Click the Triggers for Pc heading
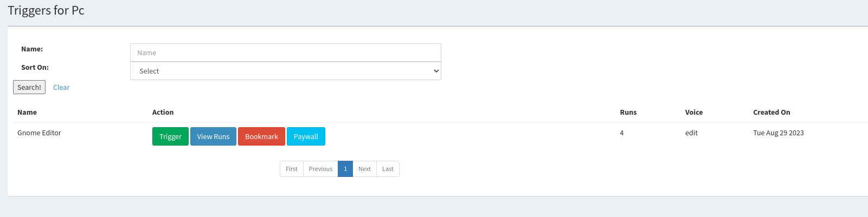Screen dimensions: 868x217 coord(46,10)
